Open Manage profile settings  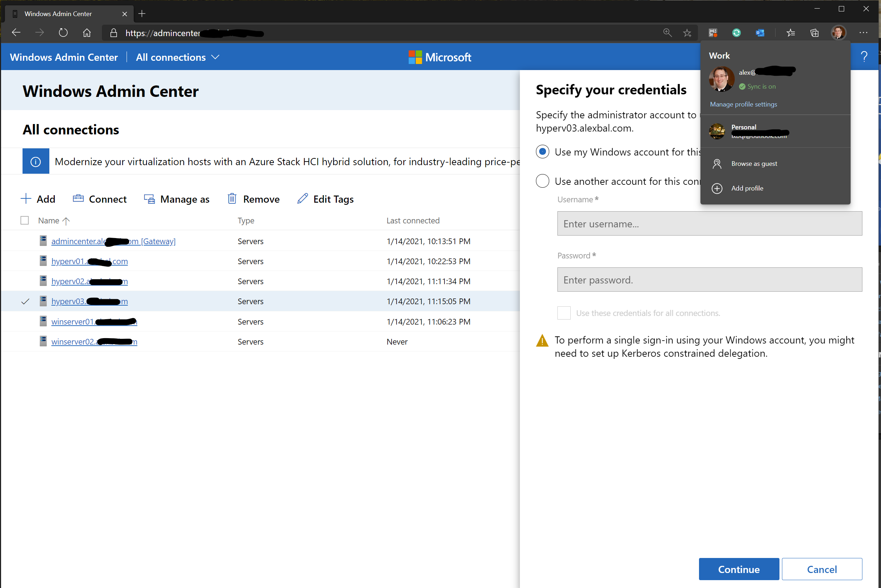pyautogui.click(x=743, y=104)
